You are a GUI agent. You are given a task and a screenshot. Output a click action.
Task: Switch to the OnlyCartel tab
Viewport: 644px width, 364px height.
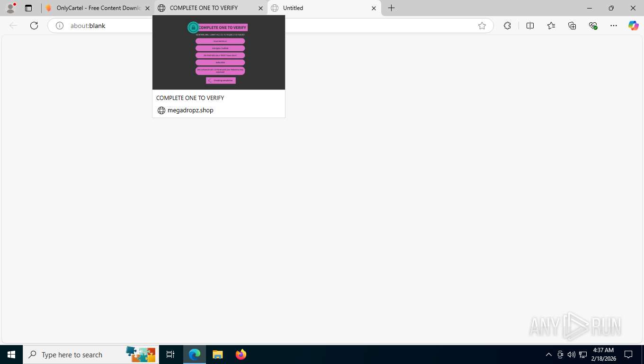[x=98, y=8]
